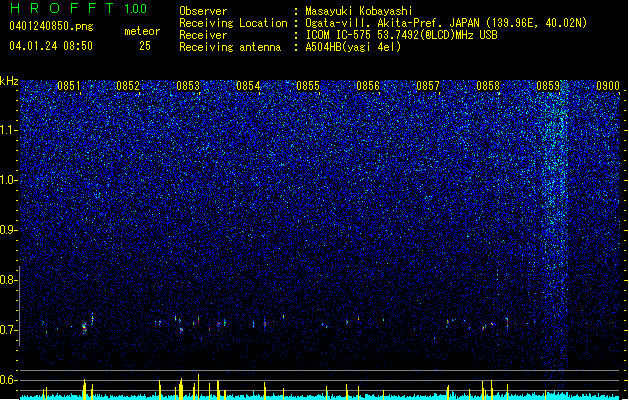The height and width of the screenshot is (400, 629).
Task: Click the 'Receiver' field label
Action: point(203,35)
